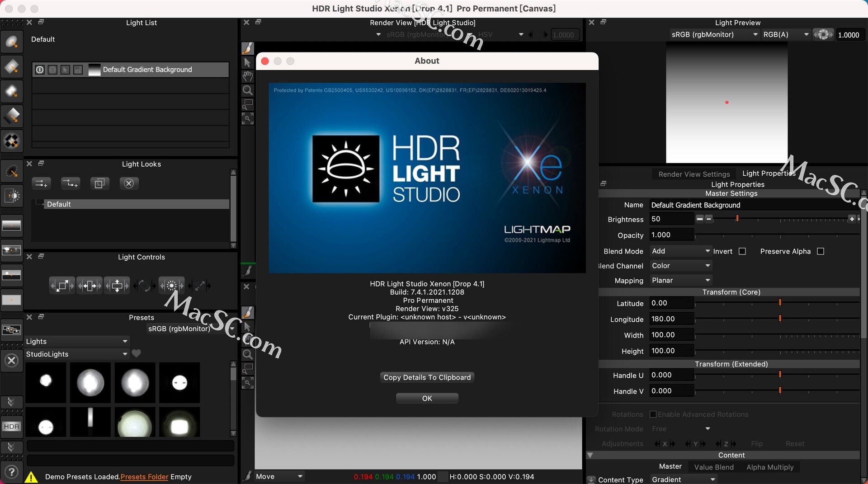Click the add light look icon
Screen dimensions: 868x484
pos(41,183)
